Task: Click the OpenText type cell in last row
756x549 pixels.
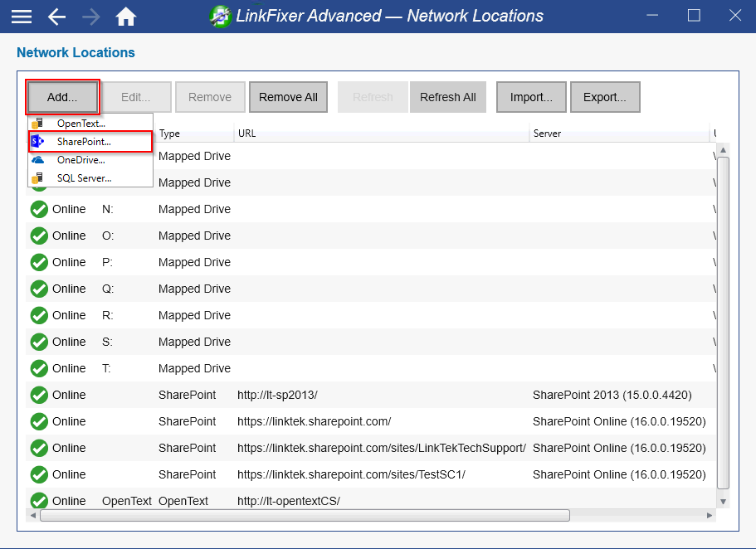Action: (183, 501)
